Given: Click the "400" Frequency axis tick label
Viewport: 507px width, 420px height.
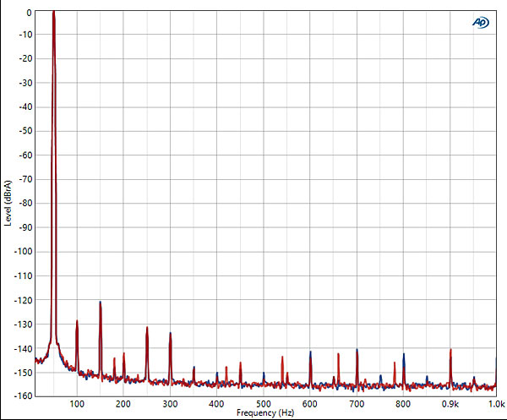Looking at the screenshot, I should click(x=216, y=404).
